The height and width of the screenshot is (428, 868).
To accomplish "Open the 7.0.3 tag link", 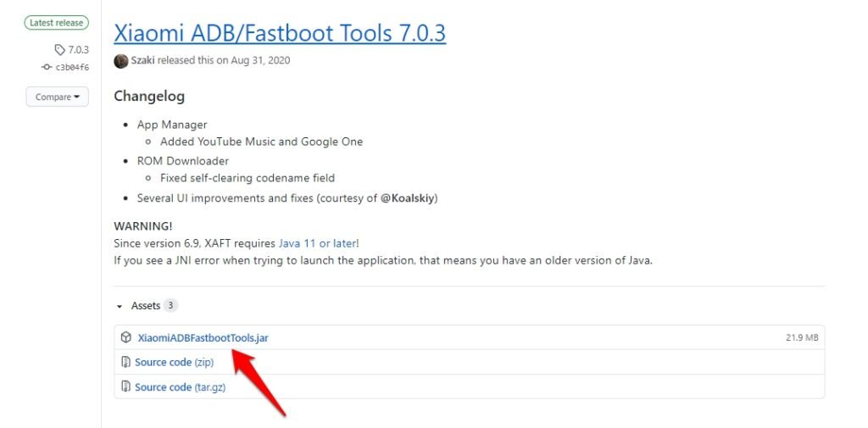I will coord(78,50).
